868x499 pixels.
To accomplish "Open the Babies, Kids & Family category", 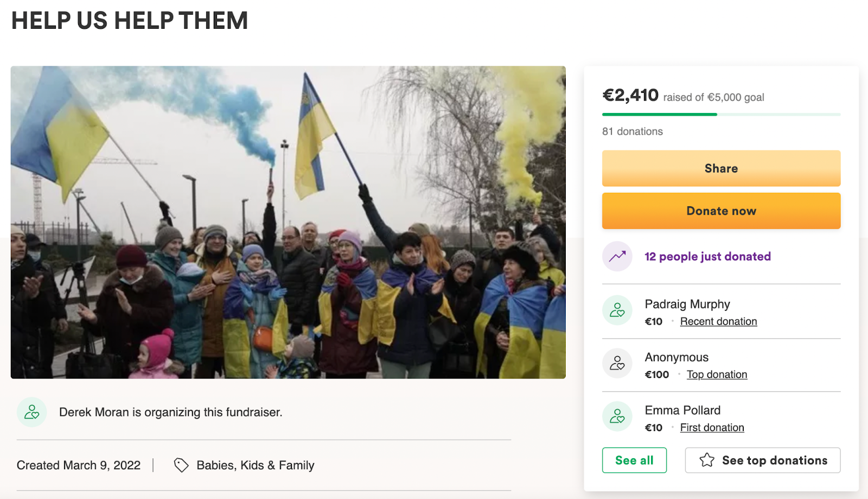I will coord(255,465).
